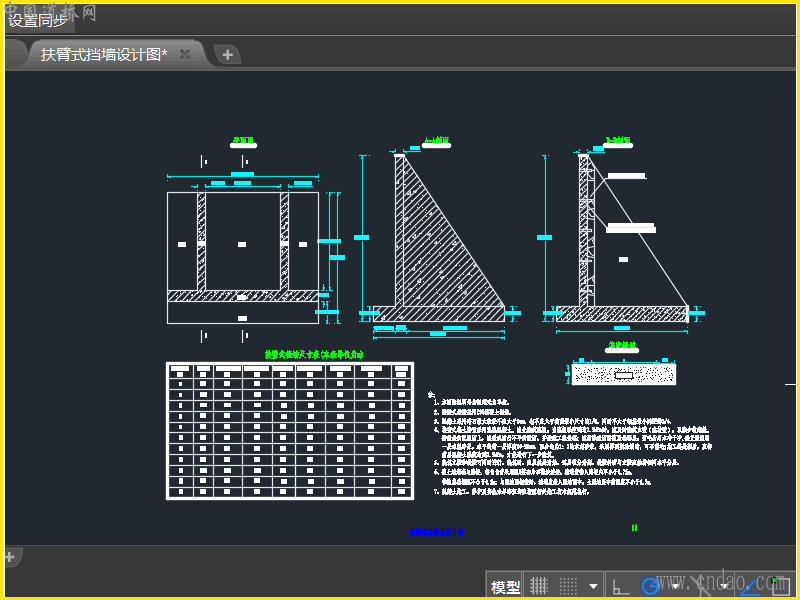This screenshot has height=600, width=800.
Task: Expand polar tracking angle dropdown
Action: [x=677, y=586]
